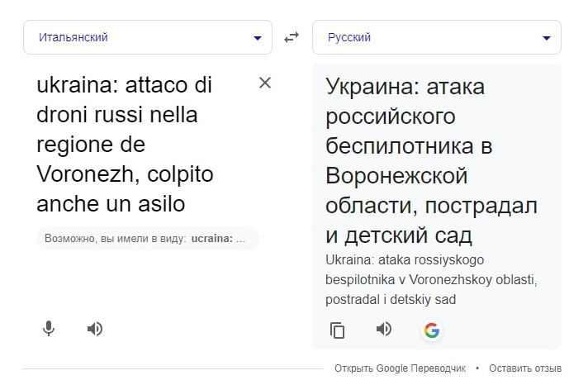Click the Latin transliteration text

point(431,279)
